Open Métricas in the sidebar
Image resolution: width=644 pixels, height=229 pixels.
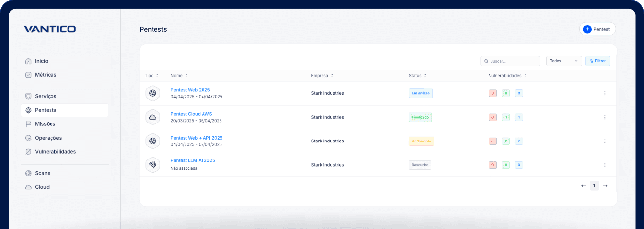(46, 75)
